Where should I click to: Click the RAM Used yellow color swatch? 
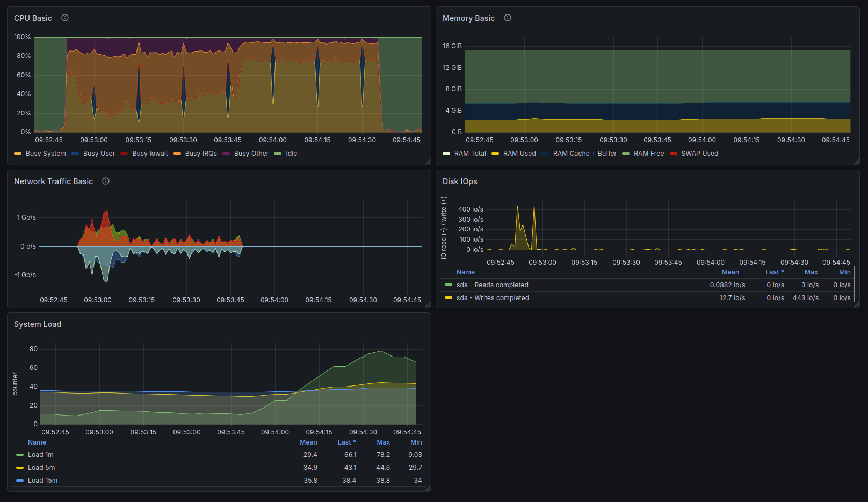tap(495, 154)
